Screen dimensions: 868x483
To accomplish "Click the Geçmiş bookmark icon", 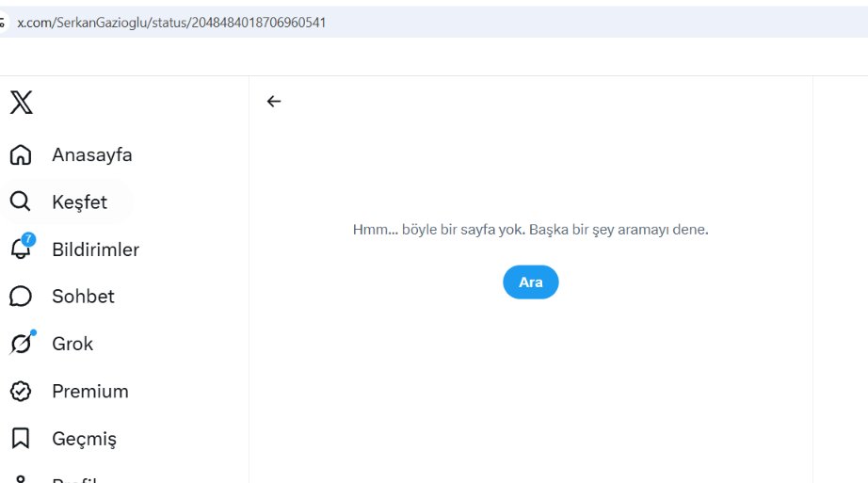I will pyautogui.click(x=21, y=438).
